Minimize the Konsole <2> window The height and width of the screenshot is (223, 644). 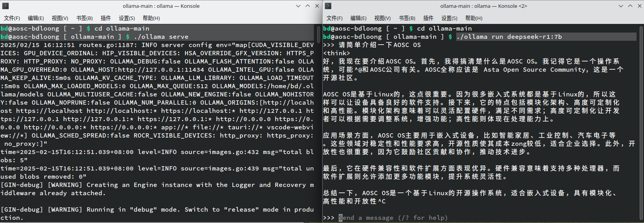tap(621, 6)
